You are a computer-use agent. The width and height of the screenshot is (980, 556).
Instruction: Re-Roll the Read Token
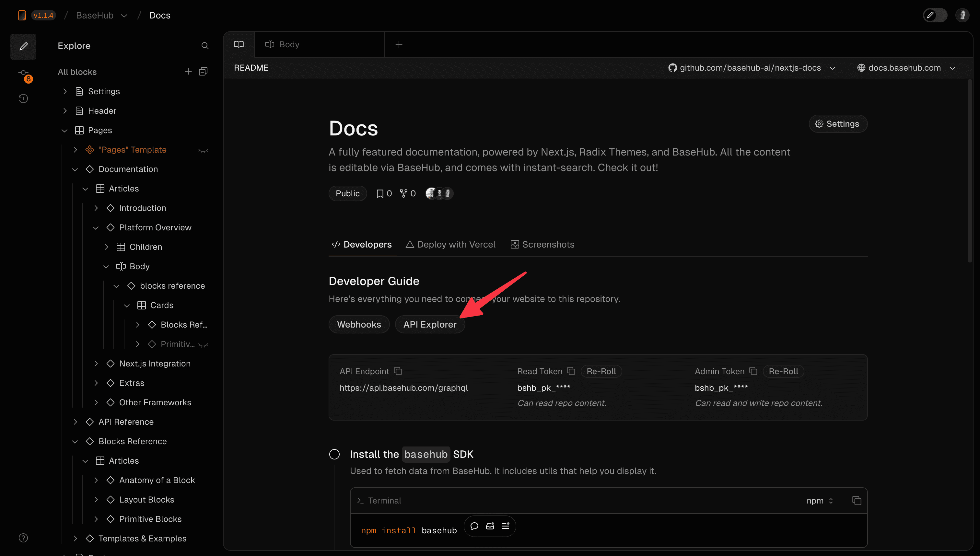[x=601, y=371]
